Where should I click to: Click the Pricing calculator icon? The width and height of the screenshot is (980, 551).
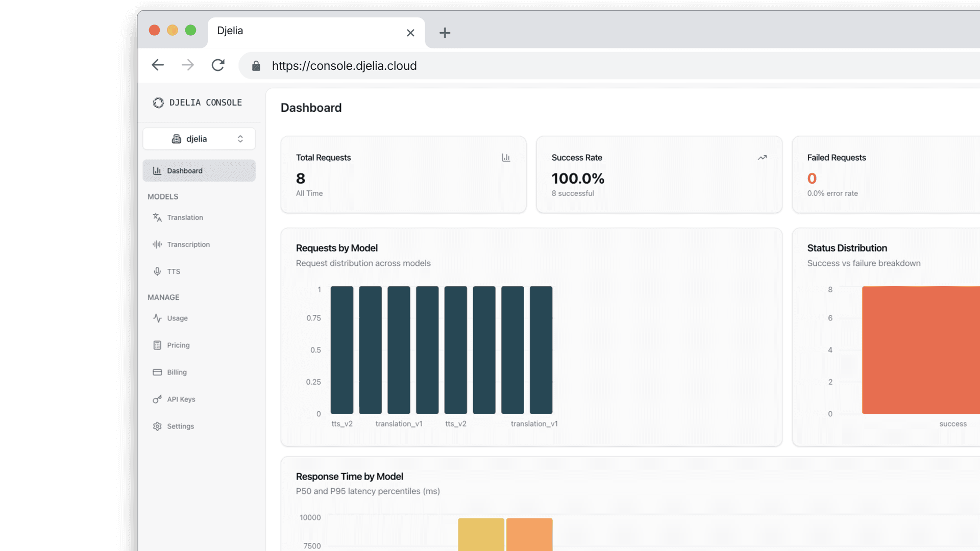pos(157,345)
